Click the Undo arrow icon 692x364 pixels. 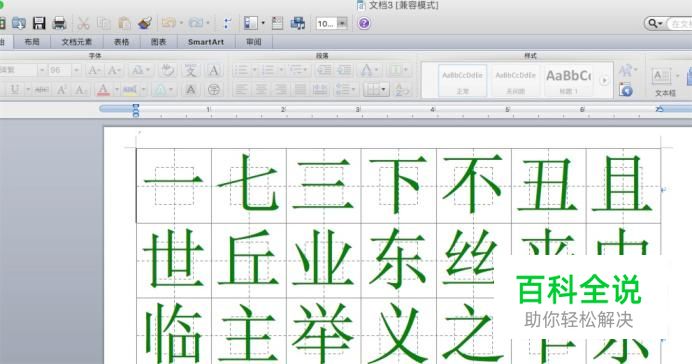169,23
